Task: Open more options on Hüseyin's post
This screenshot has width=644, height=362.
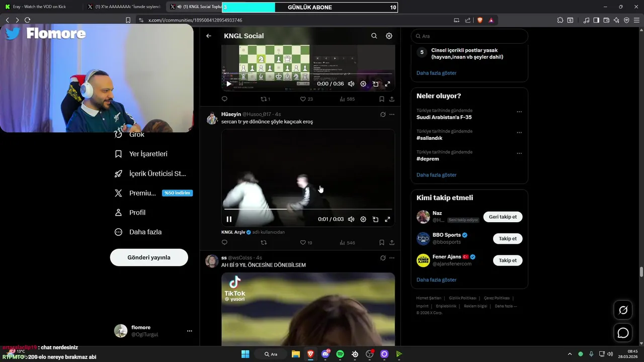Action: pos(392,115)
